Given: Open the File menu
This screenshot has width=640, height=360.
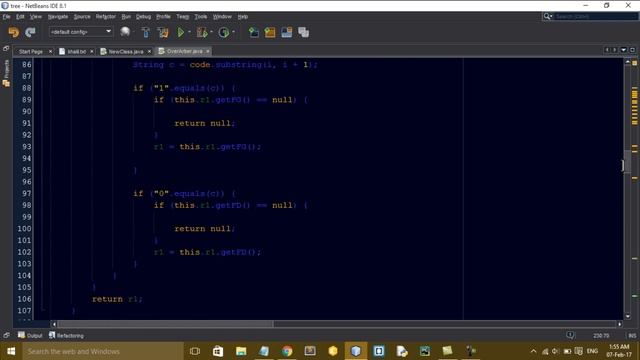Looking at the screenshot, I should coord(7,17).
